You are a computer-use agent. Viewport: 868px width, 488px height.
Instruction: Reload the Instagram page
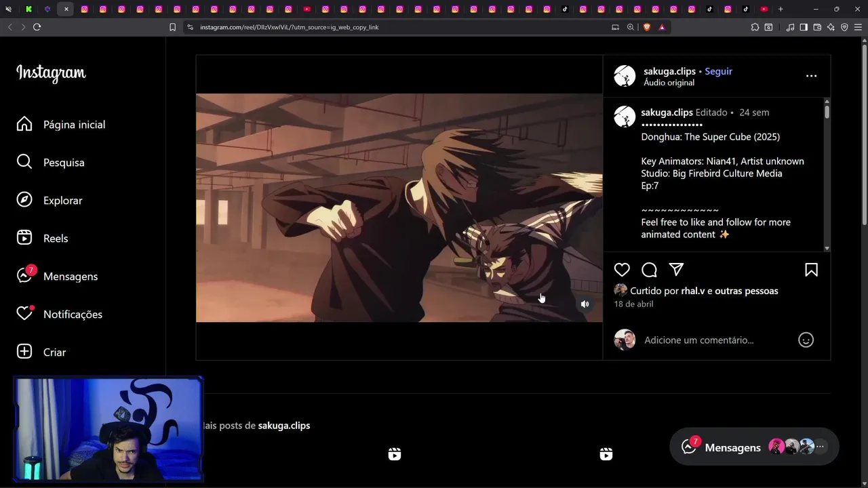coord(37,27)
